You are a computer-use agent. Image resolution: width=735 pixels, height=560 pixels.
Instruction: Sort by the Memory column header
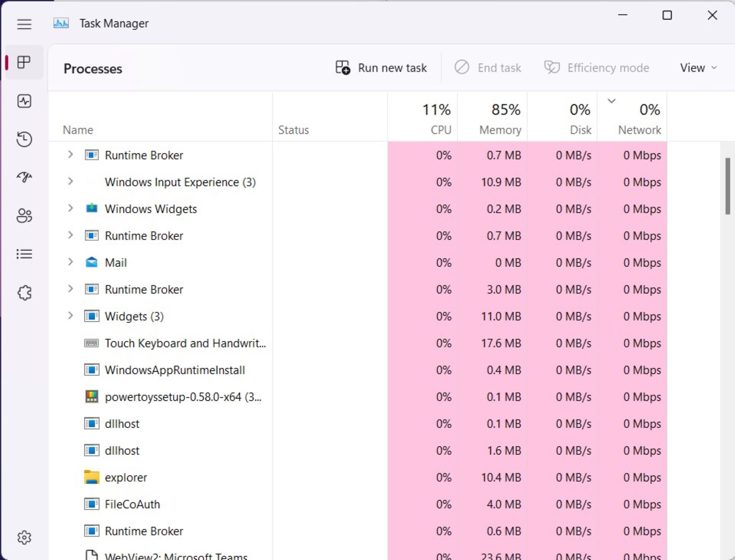(492, 117)
